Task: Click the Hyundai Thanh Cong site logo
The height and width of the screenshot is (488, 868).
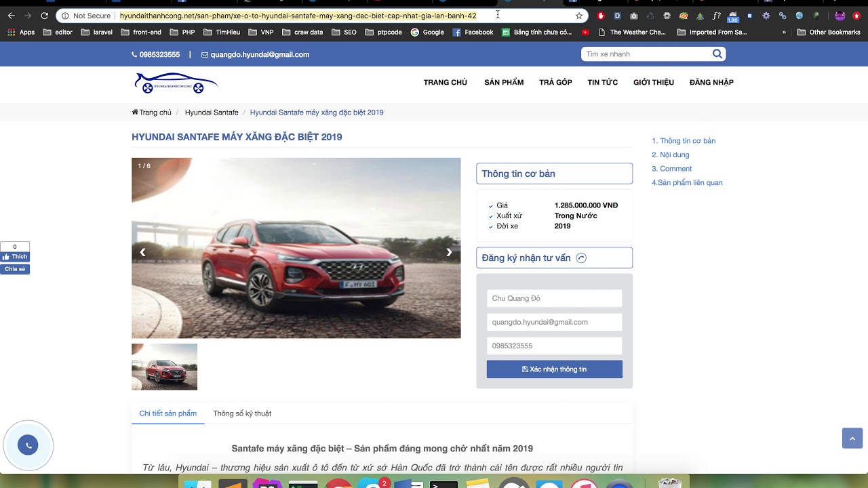Action: 176,83
